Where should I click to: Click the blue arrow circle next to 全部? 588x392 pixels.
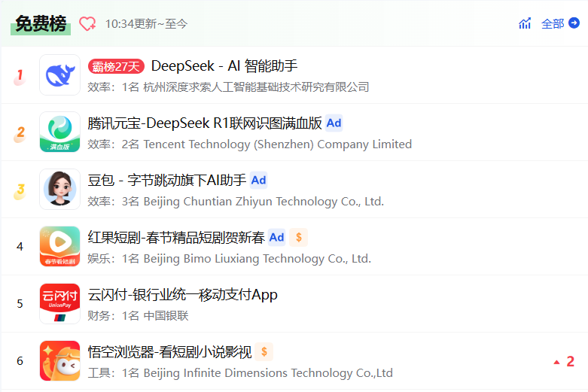click(574, 23)
